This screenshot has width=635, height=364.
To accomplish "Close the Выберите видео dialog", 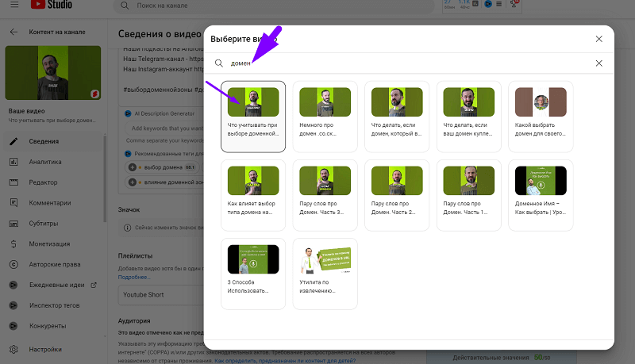I will point(599,39).
